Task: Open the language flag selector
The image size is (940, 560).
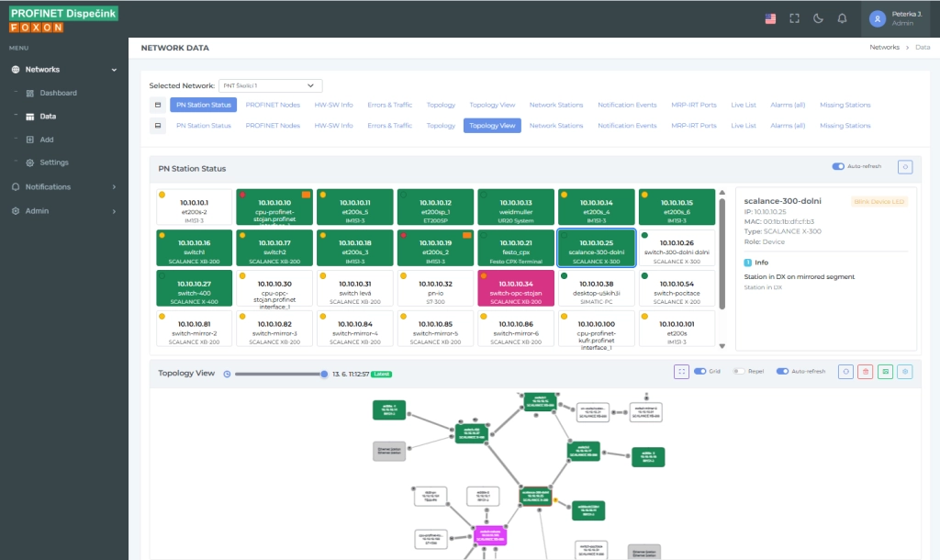Action: pyautogui.click(x=770, y=18)
